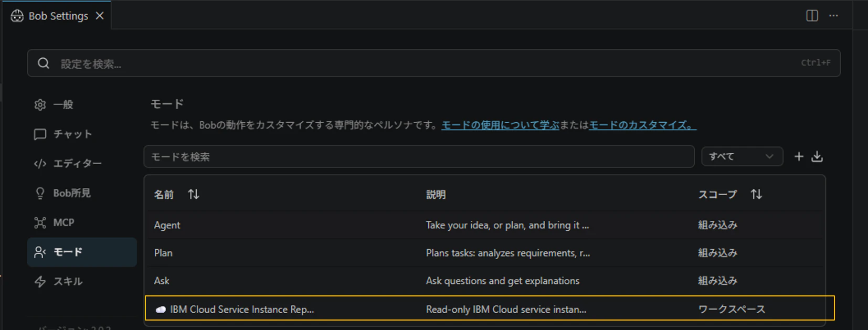Open the エディター editor settings section

[82, 164]
